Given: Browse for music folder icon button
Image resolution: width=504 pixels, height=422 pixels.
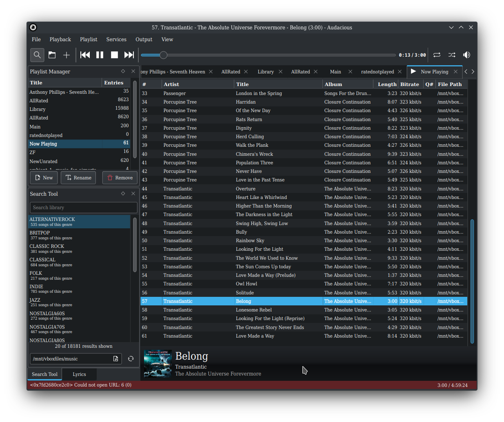Looking at the screenshot, I should pos(116,359).
